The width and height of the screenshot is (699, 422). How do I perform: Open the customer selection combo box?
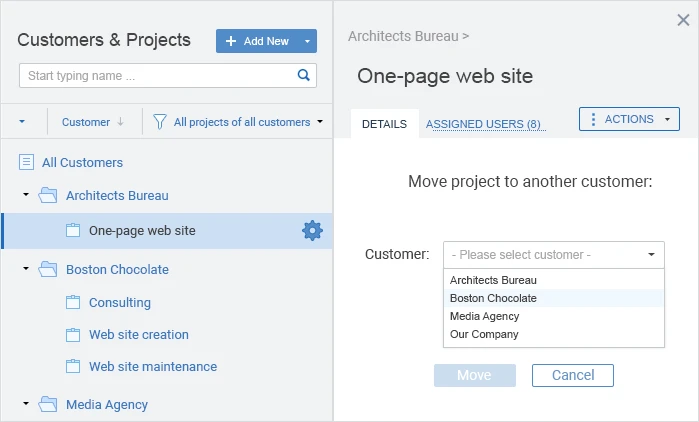pos(553,255)
